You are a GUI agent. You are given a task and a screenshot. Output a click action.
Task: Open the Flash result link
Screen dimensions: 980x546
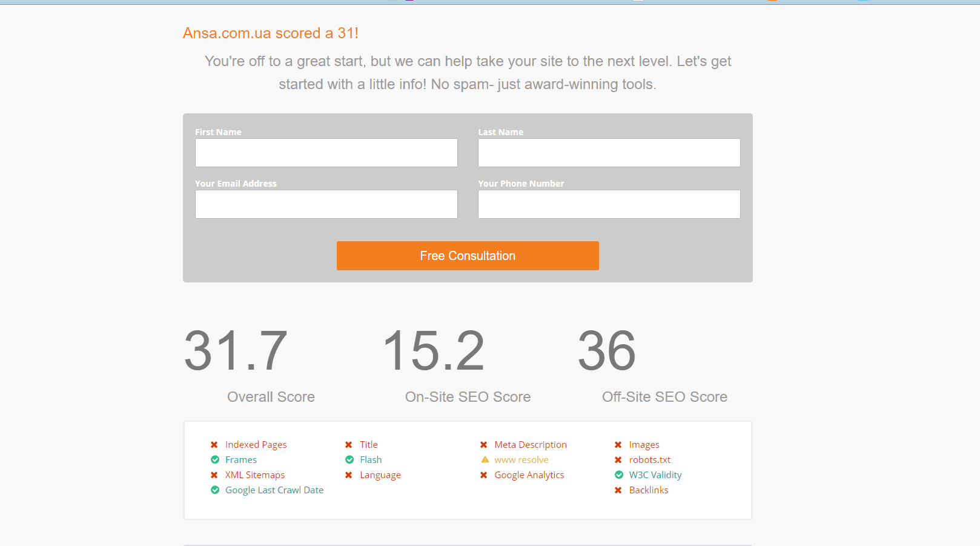371,460
